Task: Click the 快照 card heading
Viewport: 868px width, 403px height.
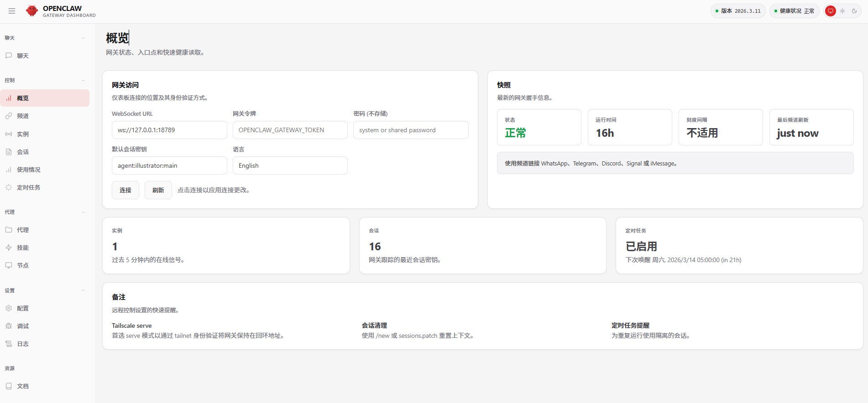Action: click(x=504, y=85)
